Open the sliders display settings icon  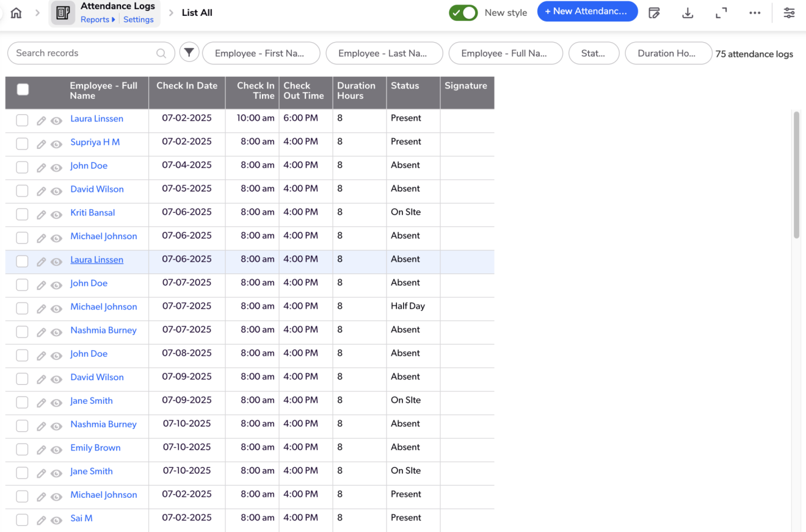click(789, 13)
